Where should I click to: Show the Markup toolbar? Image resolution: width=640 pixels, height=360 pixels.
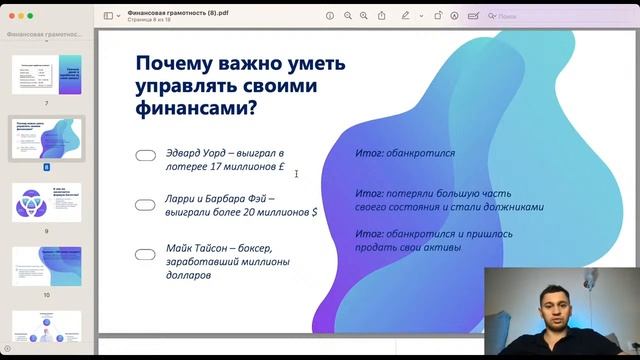[454, 16]
